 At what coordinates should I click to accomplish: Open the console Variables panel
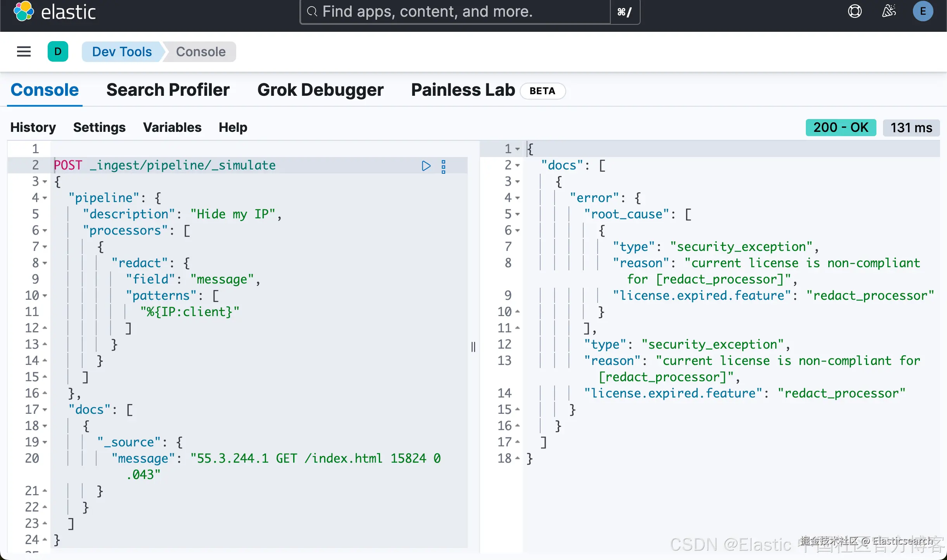(172, 128)
